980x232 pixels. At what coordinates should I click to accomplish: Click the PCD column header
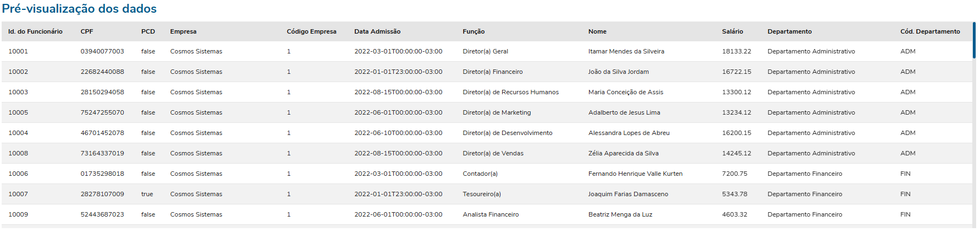[148, 31]
